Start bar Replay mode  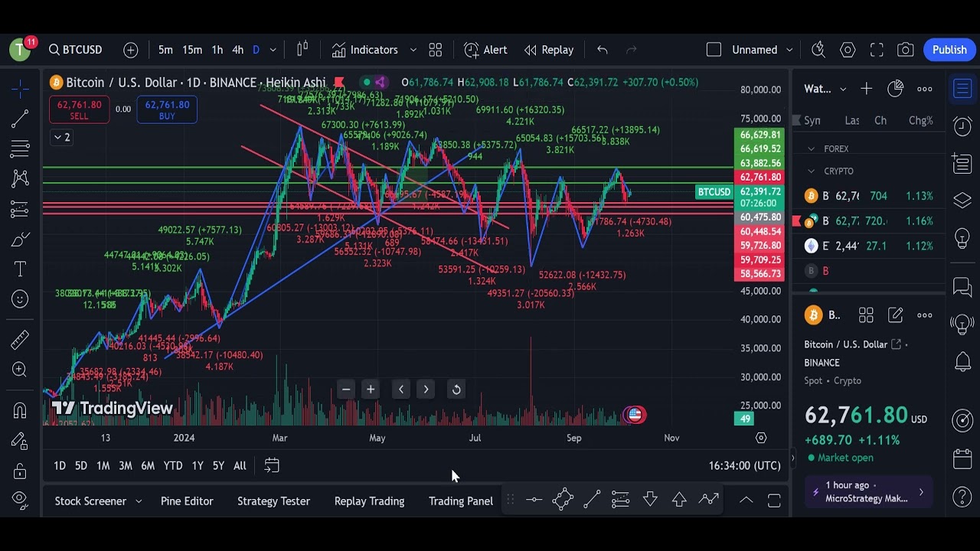[x=549, y=50]
